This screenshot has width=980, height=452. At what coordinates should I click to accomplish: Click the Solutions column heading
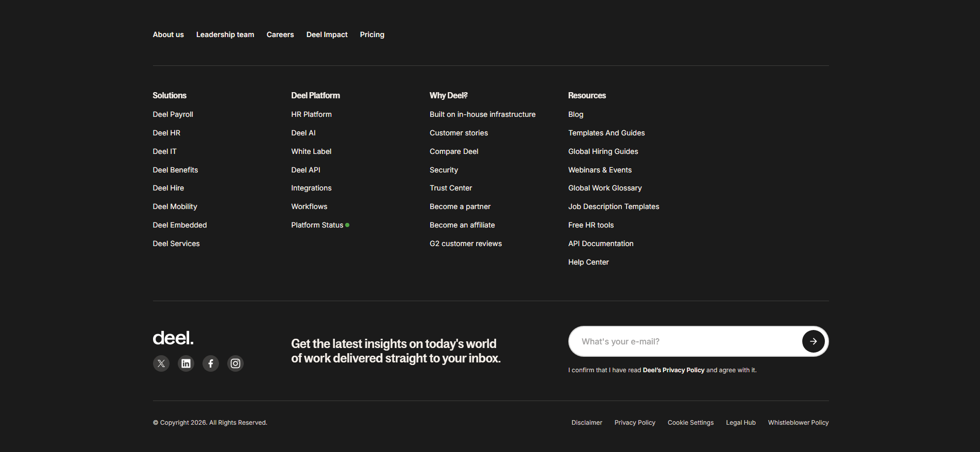click(x=170, y=95)
